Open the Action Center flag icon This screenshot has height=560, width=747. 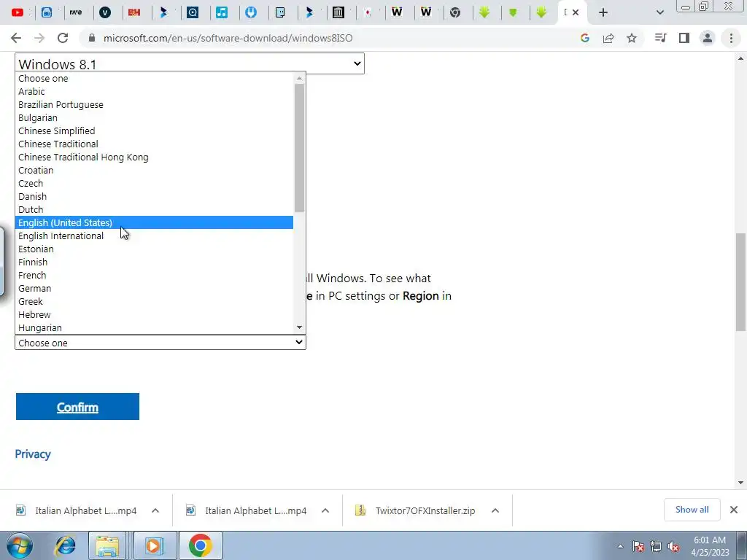click(638, 546)
